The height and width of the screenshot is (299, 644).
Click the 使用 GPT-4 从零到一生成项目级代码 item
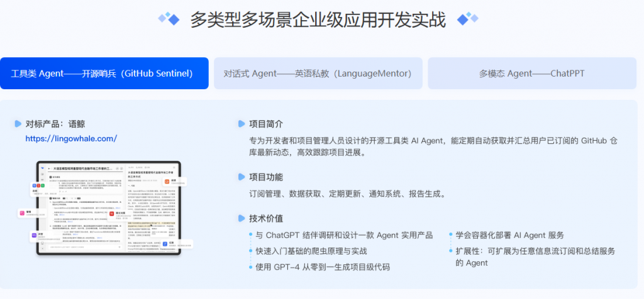click(x=323, y=267)
